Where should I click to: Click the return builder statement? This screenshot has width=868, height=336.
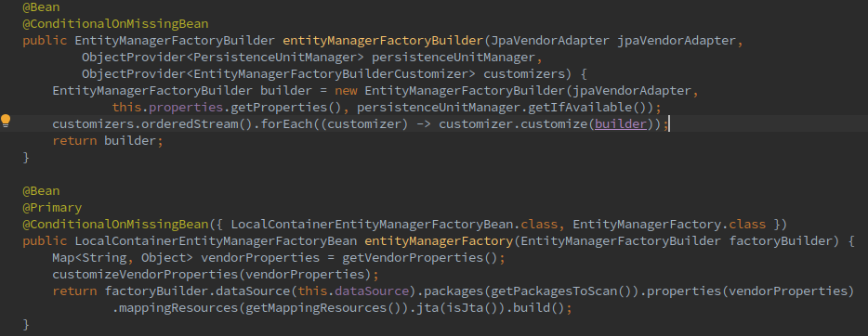108,140
